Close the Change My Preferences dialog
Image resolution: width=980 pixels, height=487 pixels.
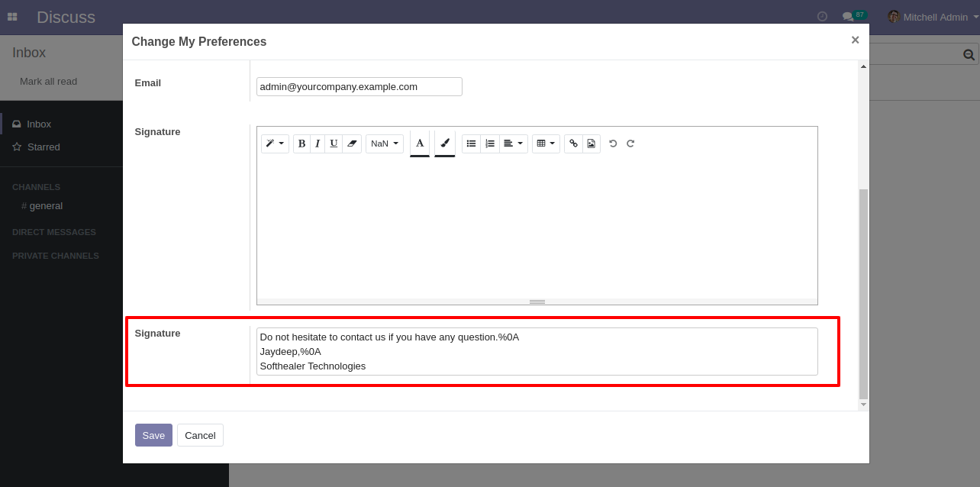pos(855,40)
